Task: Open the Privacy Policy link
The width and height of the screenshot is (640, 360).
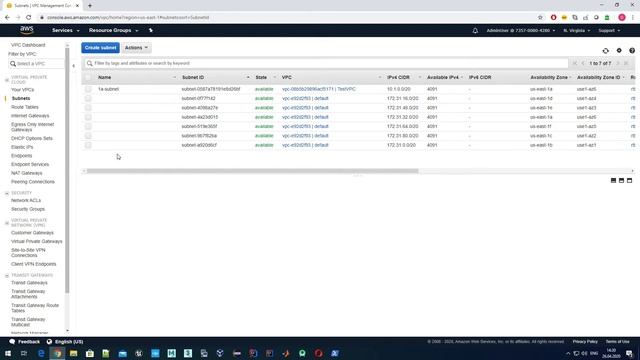Action: (585, 342)
